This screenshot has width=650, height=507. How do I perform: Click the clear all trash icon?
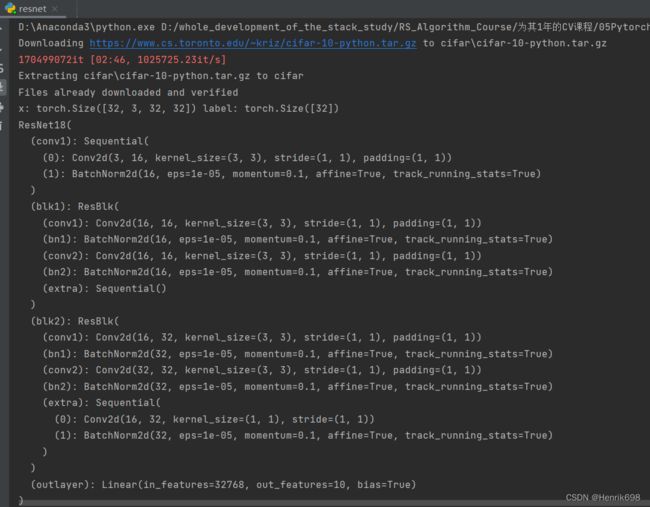pos(2,126)
